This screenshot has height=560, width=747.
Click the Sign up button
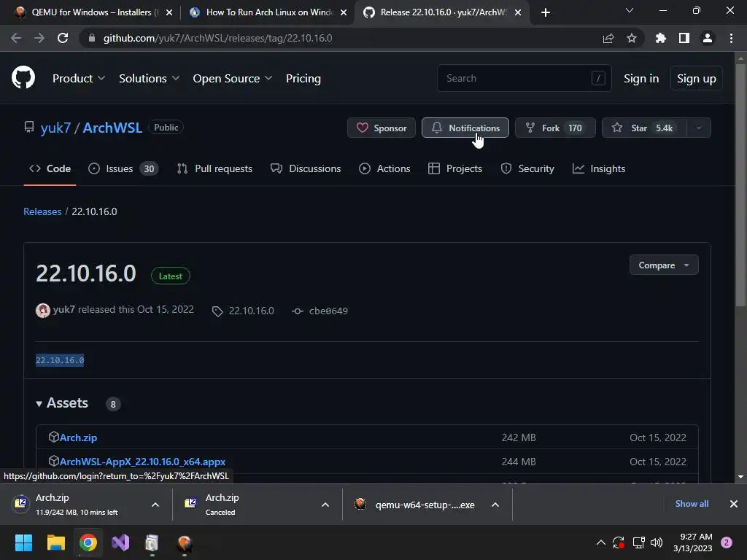tap(697, 79)
